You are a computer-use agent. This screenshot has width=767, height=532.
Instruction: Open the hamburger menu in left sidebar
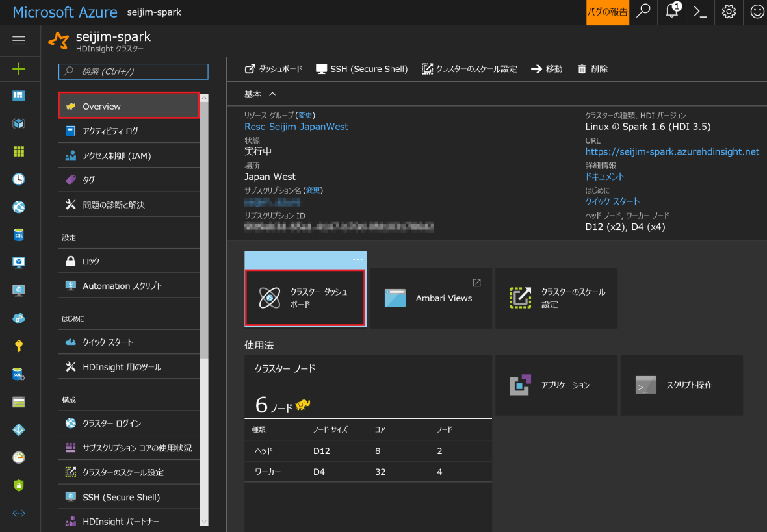click(x=19, y=40)
